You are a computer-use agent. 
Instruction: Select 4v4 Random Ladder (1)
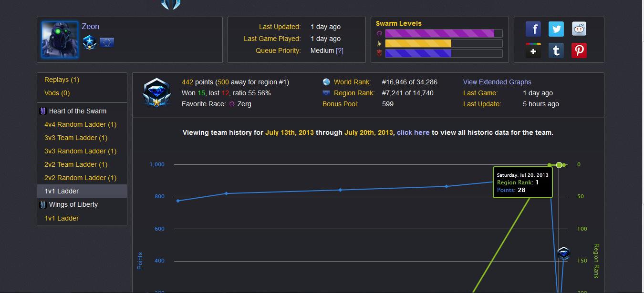tap(81, 124)
